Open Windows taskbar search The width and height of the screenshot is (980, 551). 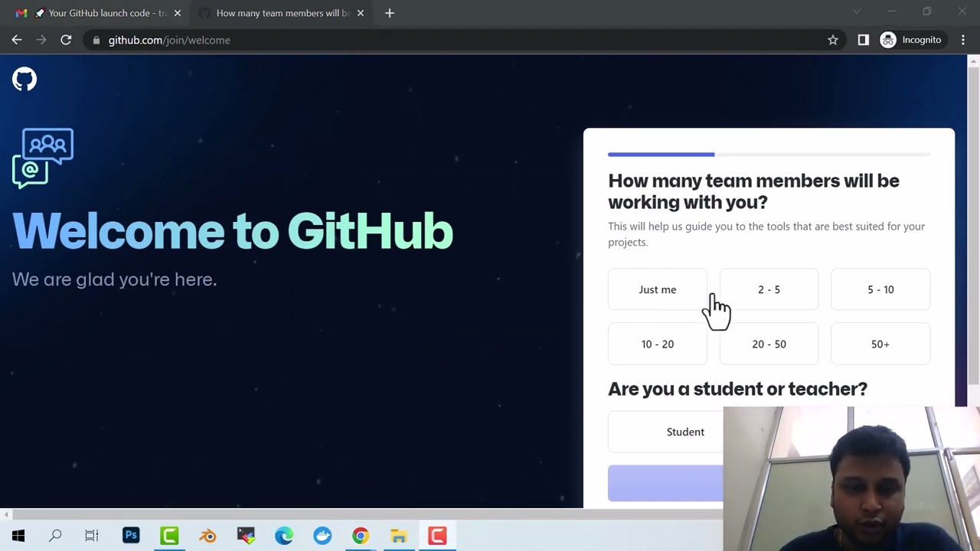point(55,536)
